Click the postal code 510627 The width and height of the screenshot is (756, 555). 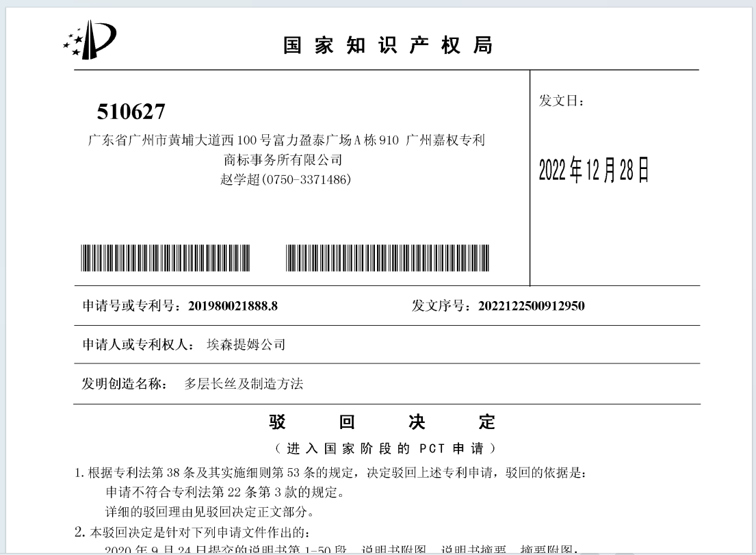click(x=131, y=111)
